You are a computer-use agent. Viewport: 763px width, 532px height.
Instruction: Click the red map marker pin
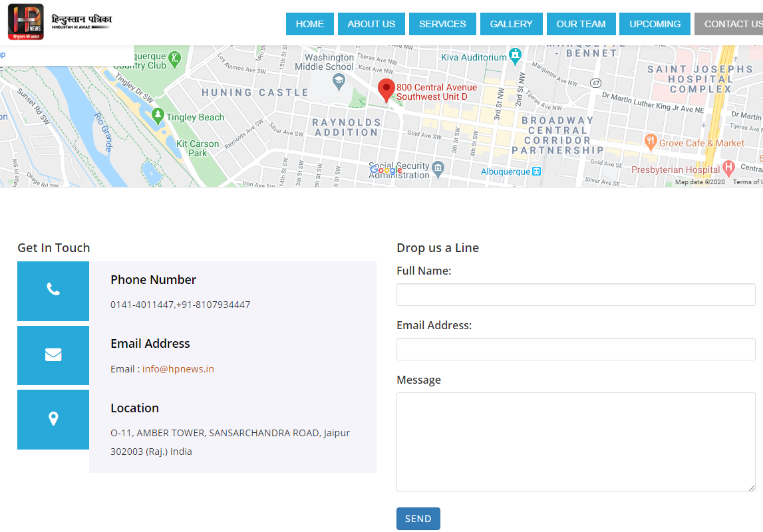point(386,90)
